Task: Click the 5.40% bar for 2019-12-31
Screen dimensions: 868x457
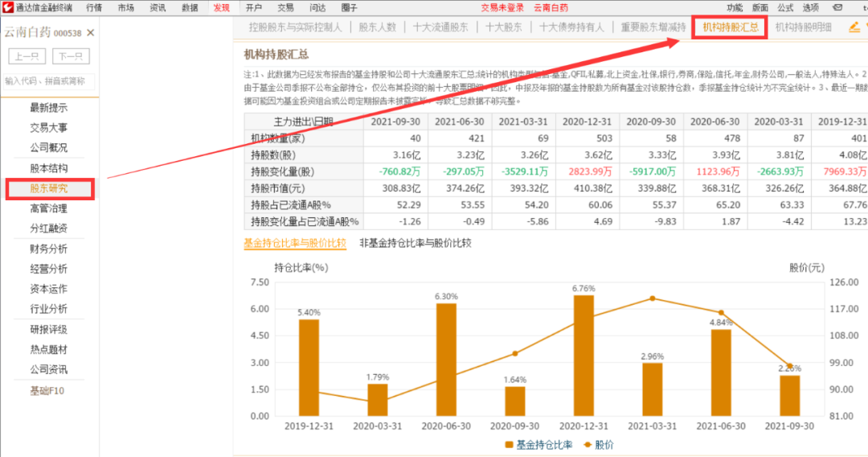Action: tap(309, 368)
